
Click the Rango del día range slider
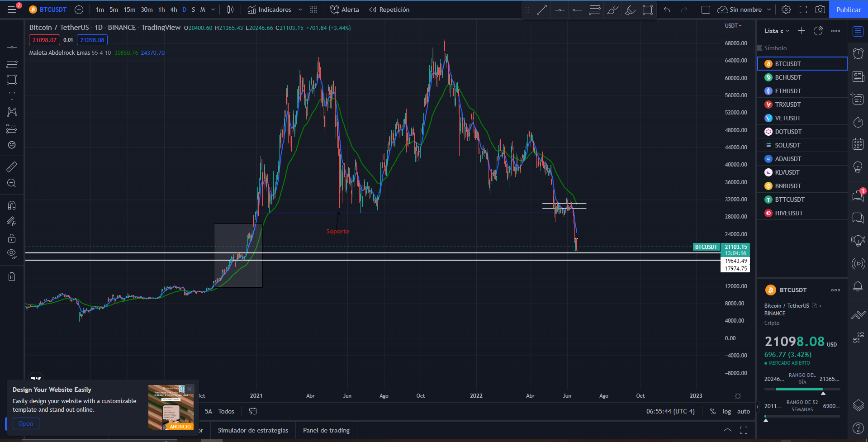(x=802, y=389)
